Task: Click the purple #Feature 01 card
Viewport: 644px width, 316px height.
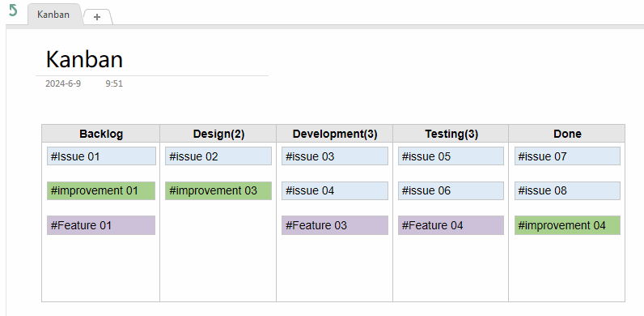Action: [101, 225]
